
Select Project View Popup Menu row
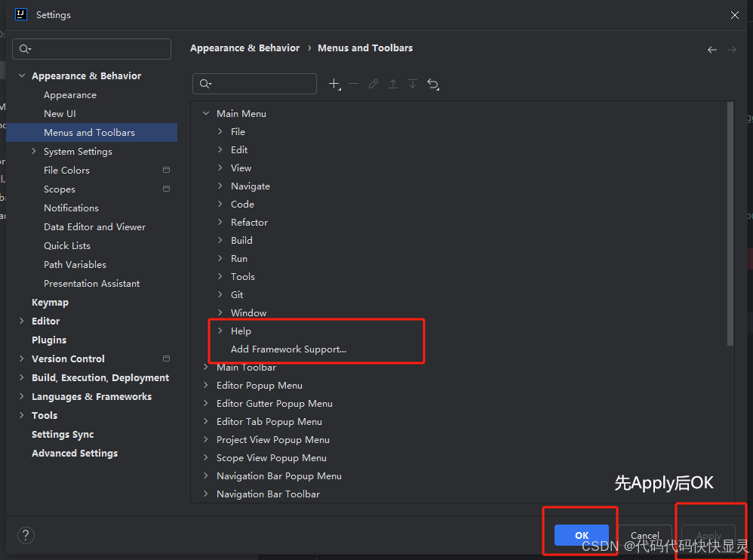pyautogui.click(x=273, y=440)
